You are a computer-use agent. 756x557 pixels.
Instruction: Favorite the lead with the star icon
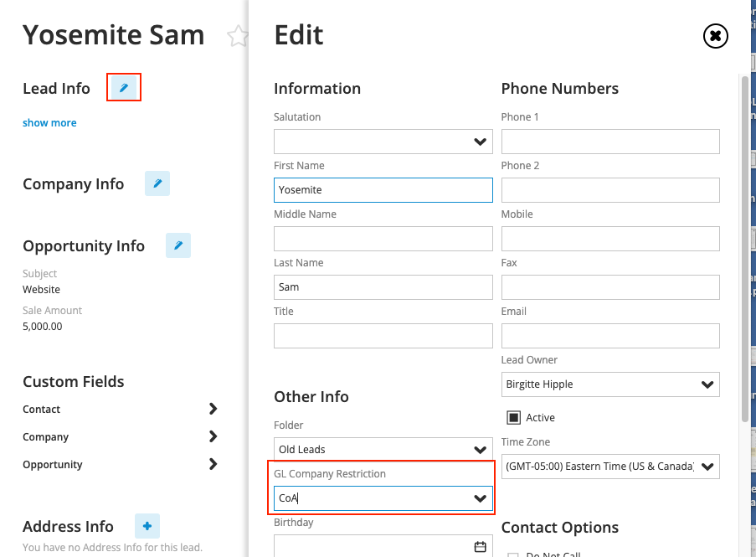coord(237,36)
